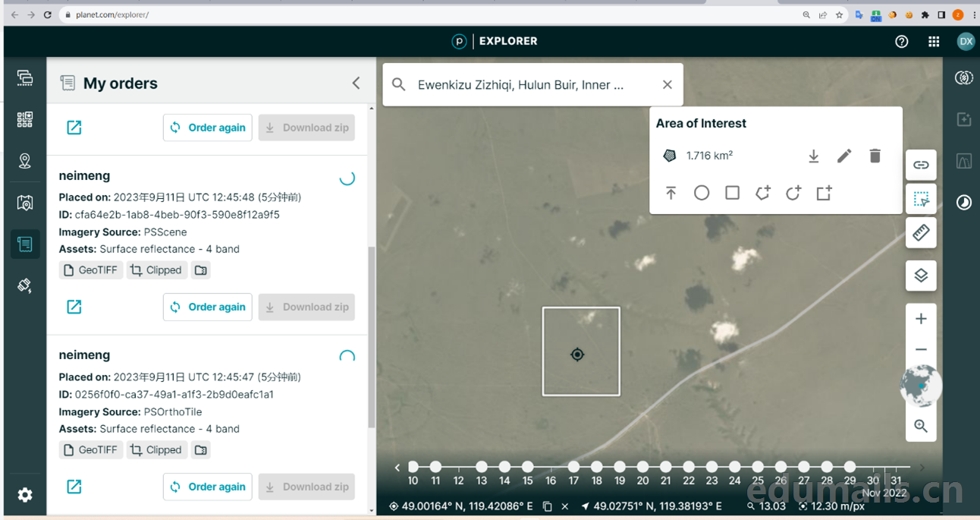Select the circle drawing tool
Viewport: 980px width, 520px height.
pos(702,193)
